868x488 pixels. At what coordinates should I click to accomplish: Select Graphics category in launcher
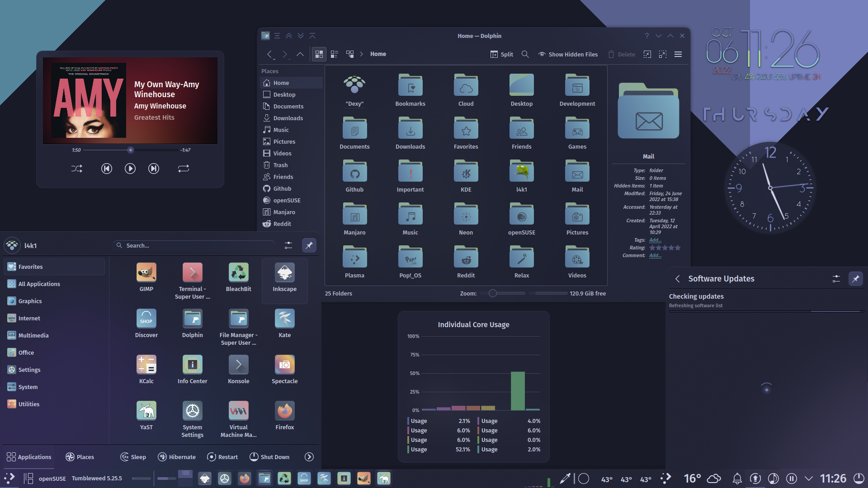tap(54, 301)
